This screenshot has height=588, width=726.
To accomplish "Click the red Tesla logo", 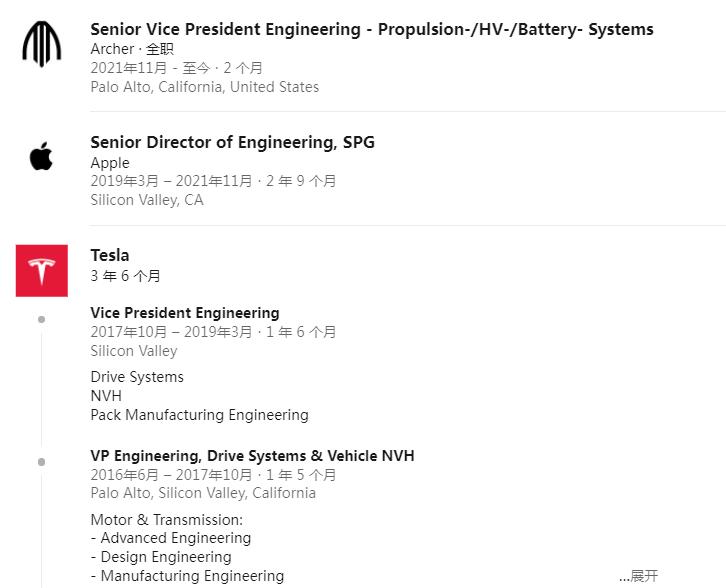I will pos(42,270).
